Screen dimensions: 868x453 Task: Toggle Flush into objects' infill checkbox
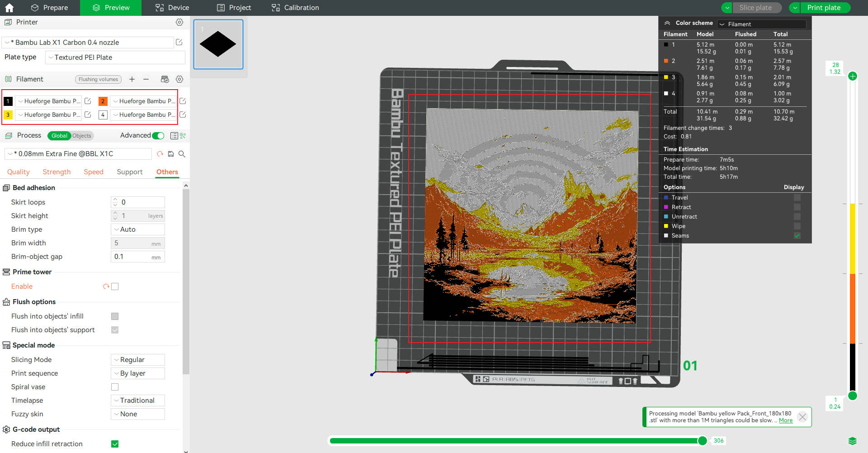[x=115, y=316]
